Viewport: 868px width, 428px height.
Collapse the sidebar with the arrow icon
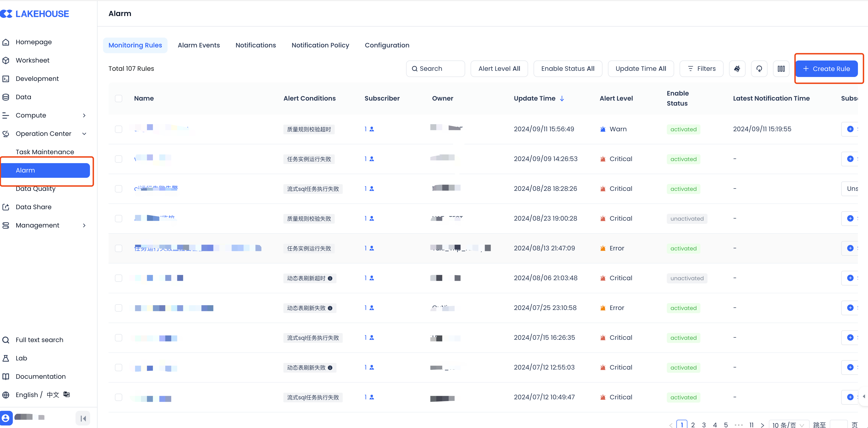[x=83, y=419]
